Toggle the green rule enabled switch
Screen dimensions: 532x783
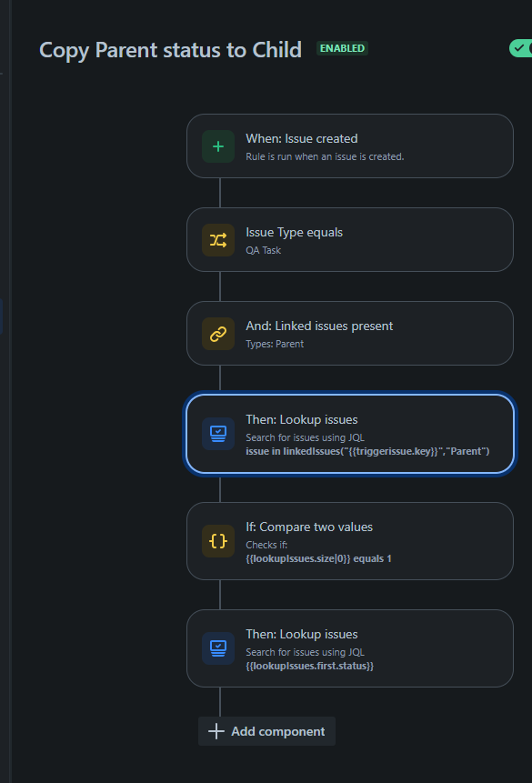tap(520, 48)
